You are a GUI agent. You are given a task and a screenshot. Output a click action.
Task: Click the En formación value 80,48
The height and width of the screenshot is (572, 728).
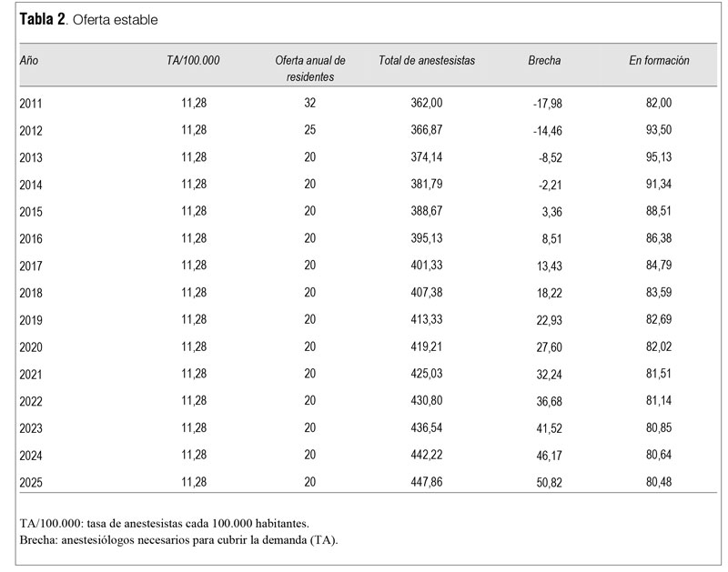point(659,481)
